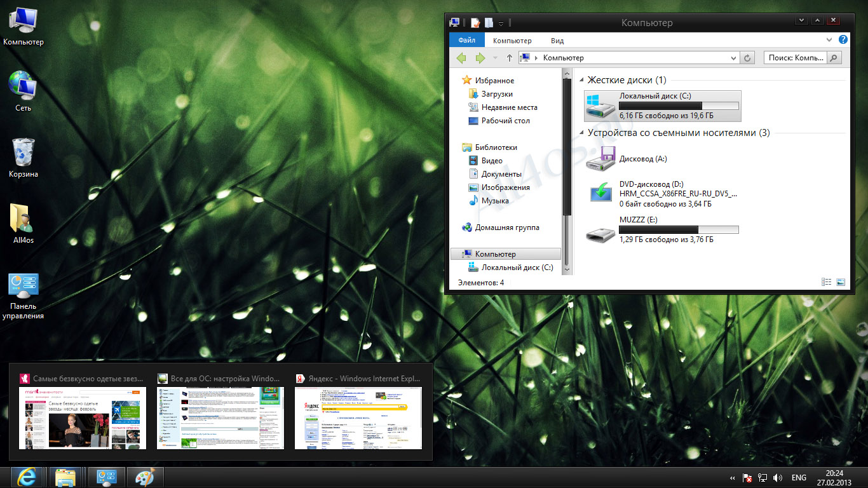Select Компьютер in the navigation pane
Screen dimensions: 868x488
[506, 254]
